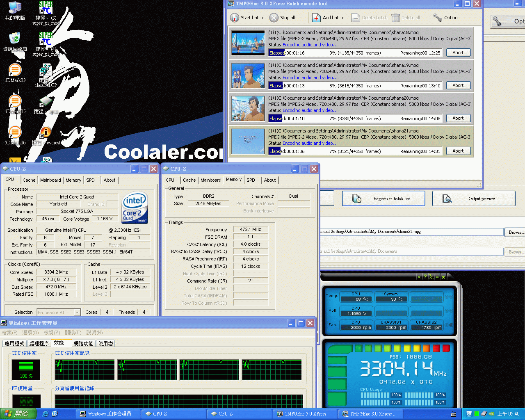Click the CPU Clocks Core Speed value
Screen dimensions: 525x420
pos(56,272)
